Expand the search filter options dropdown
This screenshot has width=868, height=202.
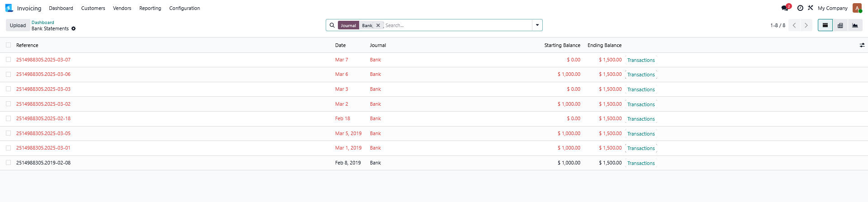tap(537, 25)
